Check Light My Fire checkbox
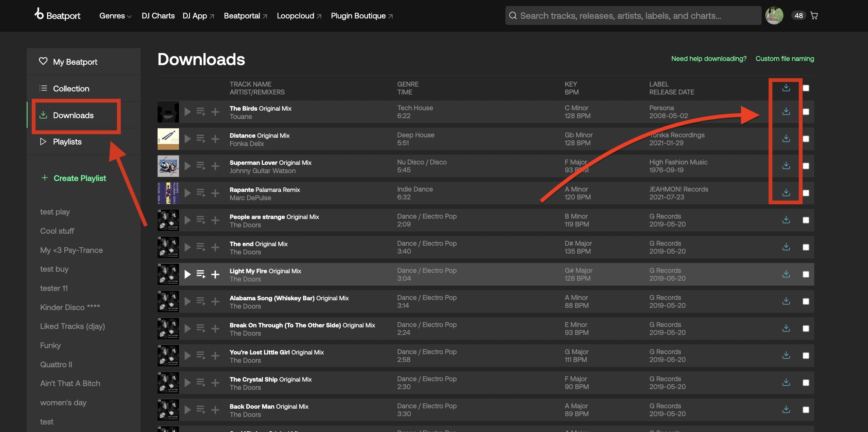This screenshot has height=432, width=868. [x=806, y=274]
